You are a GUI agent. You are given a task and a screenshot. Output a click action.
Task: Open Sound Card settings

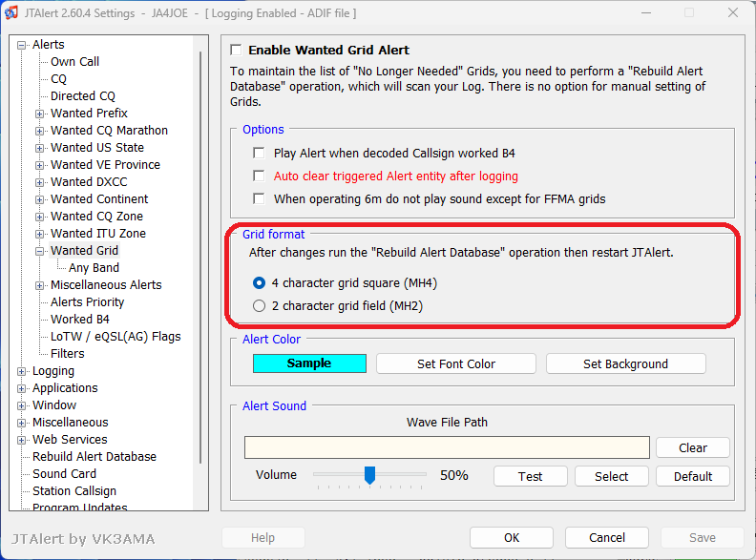[x=64, y=474]
